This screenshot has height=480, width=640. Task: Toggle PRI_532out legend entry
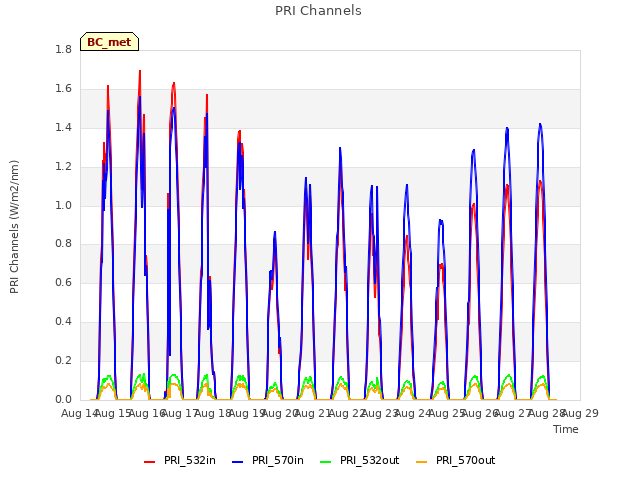point(360,460)
